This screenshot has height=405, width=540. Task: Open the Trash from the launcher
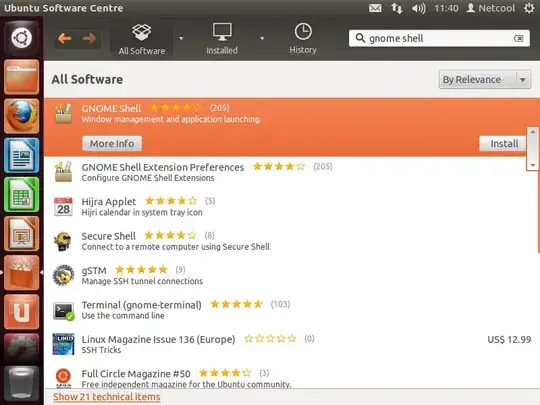coord(21,383)
